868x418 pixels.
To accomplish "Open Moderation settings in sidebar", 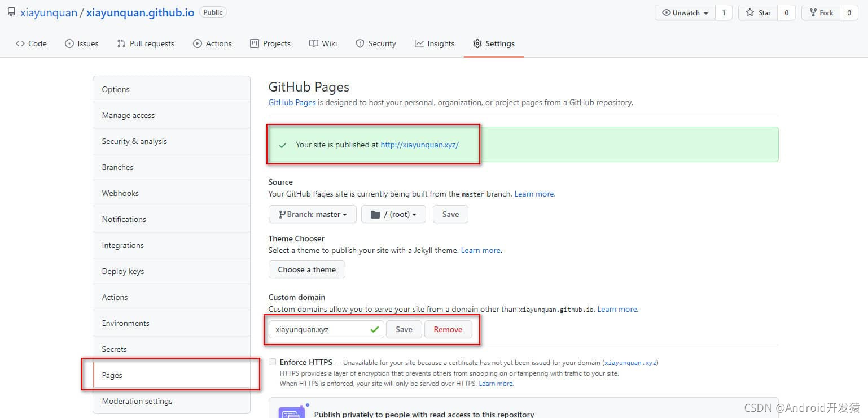I will [172, 401].
